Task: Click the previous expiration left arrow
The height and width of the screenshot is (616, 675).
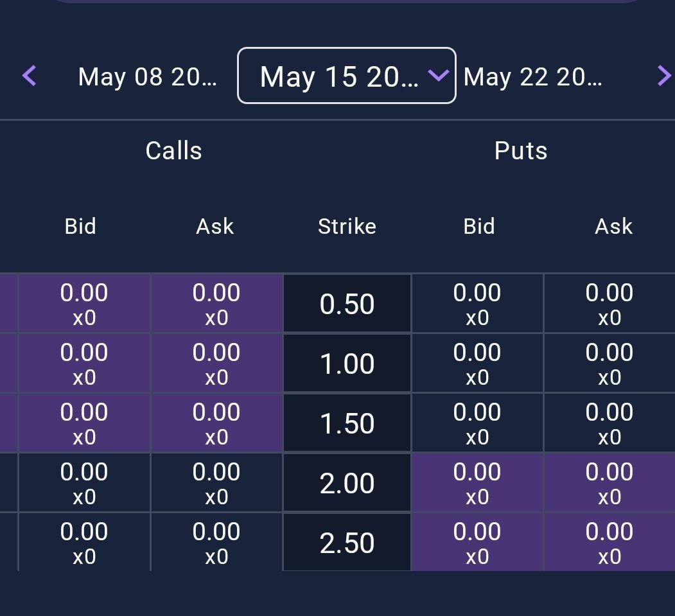Action: (x=30, y=76)
